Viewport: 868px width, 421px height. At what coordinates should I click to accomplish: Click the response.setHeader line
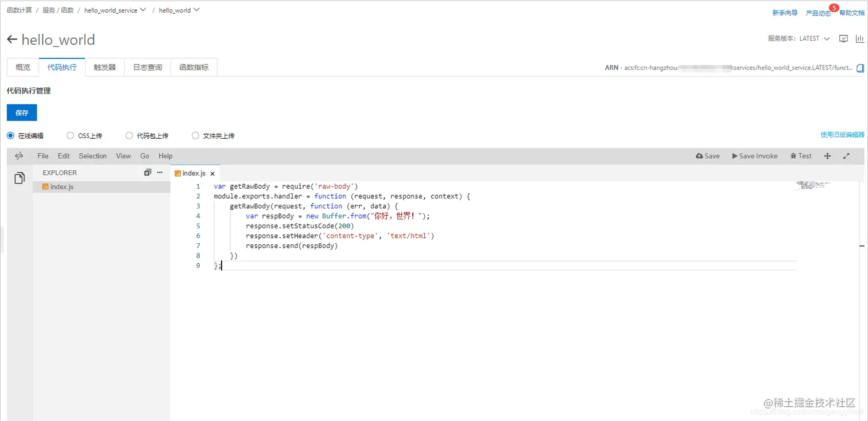tap(340, 236)
